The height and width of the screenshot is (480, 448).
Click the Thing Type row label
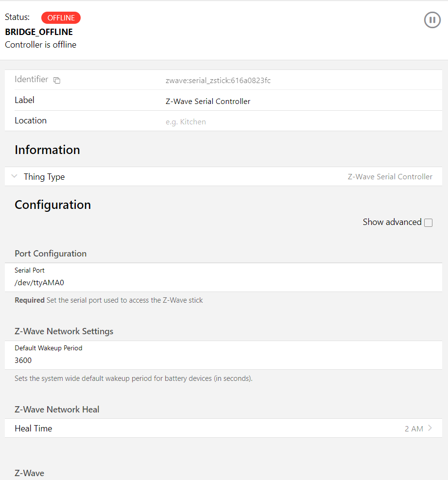pyautogui.click(x=44, y=177)
